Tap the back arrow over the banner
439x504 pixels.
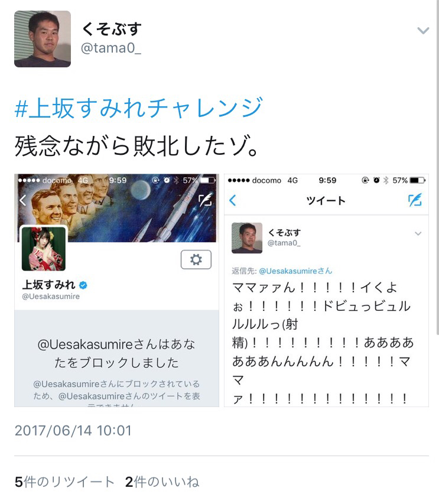pyautogui.click(x=23, y=200)
